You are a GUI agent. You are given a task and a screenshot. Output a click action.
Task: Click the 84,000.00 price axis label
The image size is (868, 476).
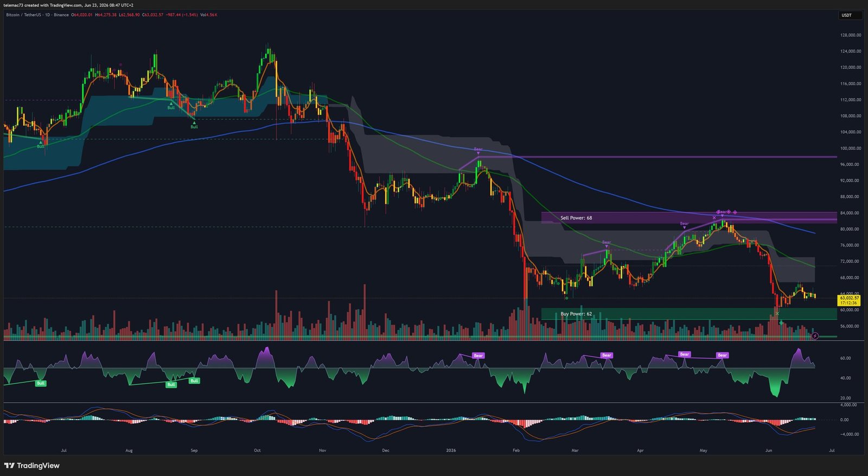click(851, 213)
